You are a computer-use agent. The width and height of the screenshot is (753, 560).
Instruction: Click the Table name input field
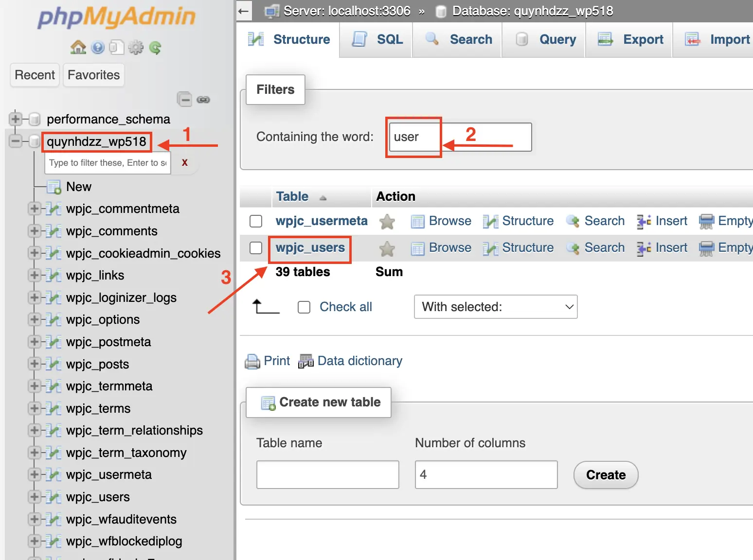(327, 474)
